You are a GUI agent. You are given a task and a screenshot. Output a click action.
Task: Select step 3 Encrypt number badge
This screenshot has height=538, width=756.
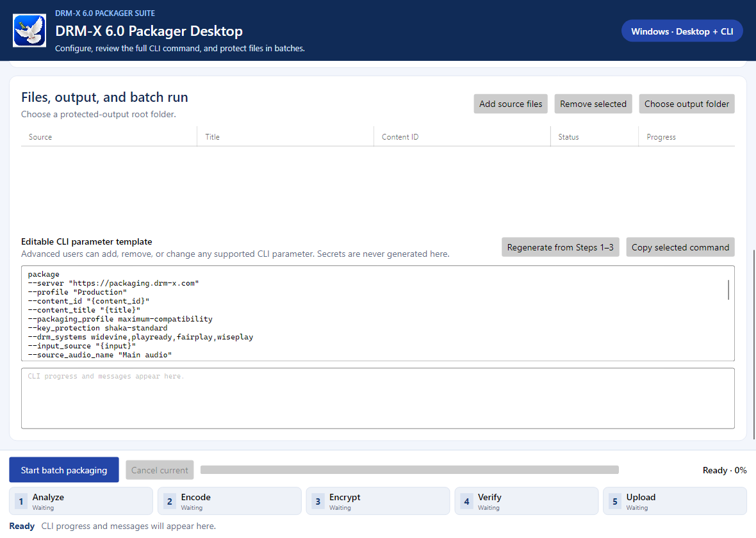coord(318,501)
